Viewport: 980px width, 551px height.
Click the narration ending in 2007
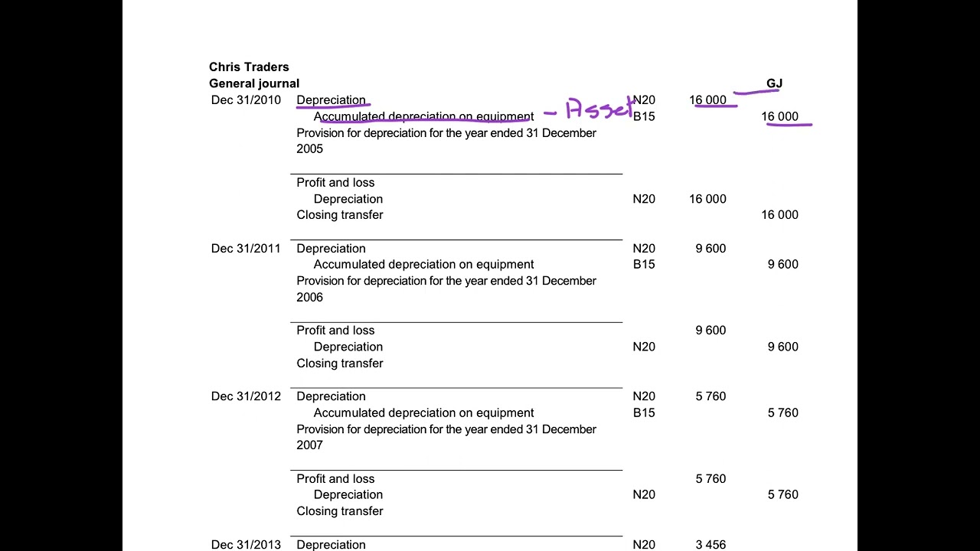click(x=446, y=437)
